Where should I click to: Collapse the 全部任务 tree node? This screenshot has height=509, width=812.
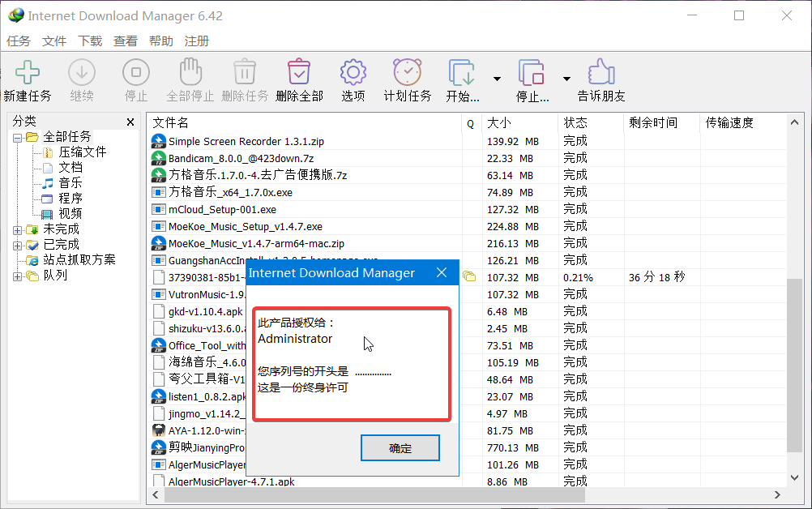tap(18, 135)
